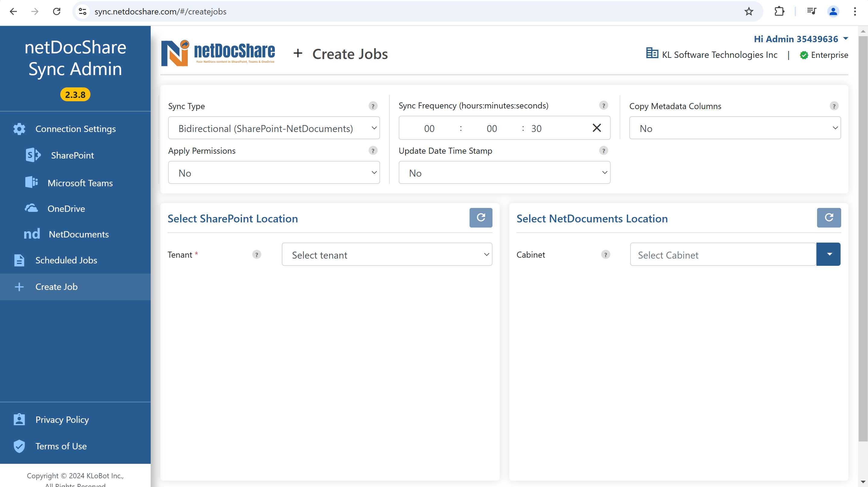The height and width of the screenshot is (487, 868).
Task: Click the Microsoft Teams icon in sidebar
Action: click(x=31, y=182)
